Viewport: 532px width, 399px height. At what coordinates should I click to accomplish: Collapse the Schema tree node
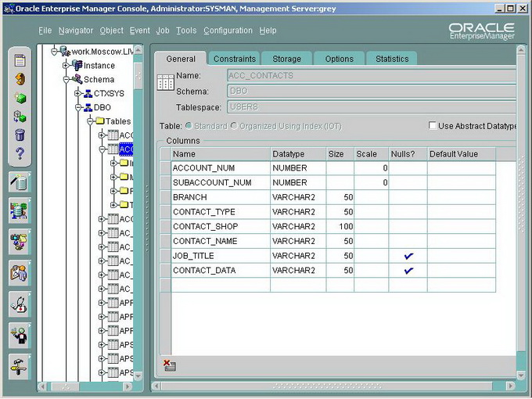pos(66,79)
